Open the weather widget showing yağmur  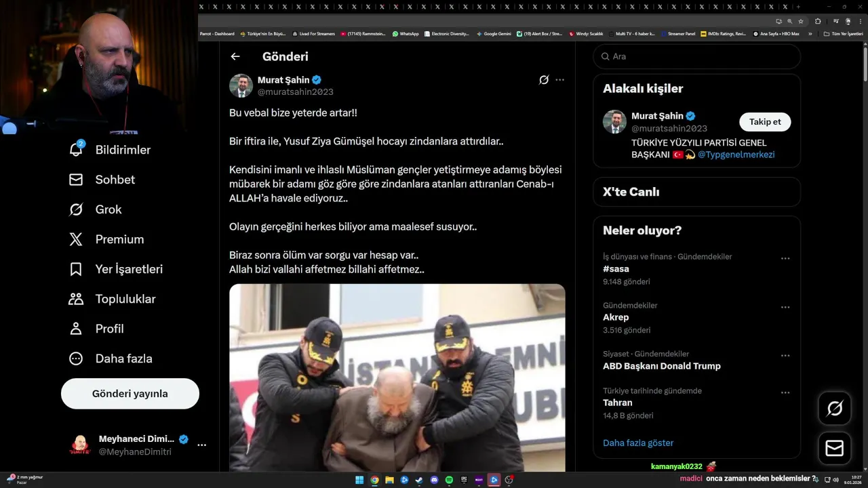(x=24, y=479)
